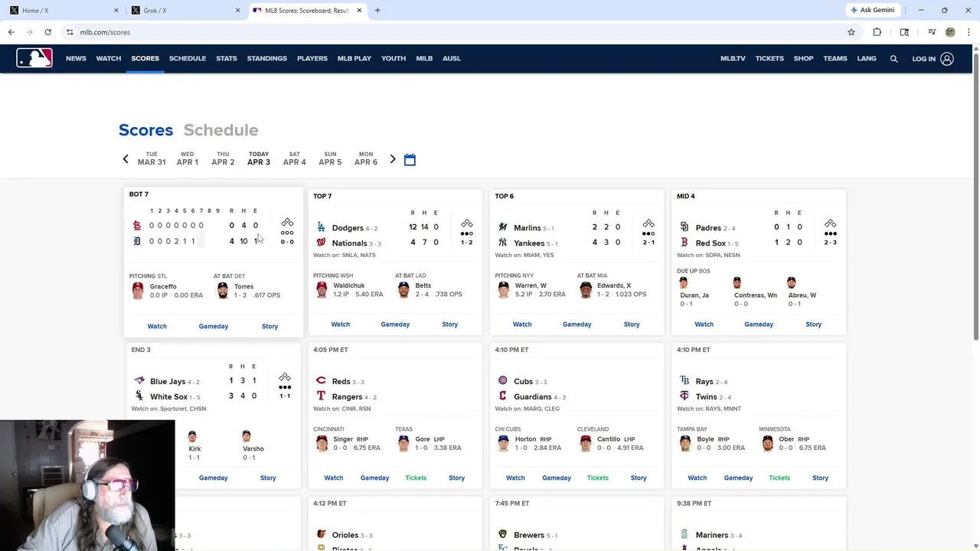This screenshot has width=980, height=551.
Task: Go to next dates arrow
Action: [x=393, y=159]
